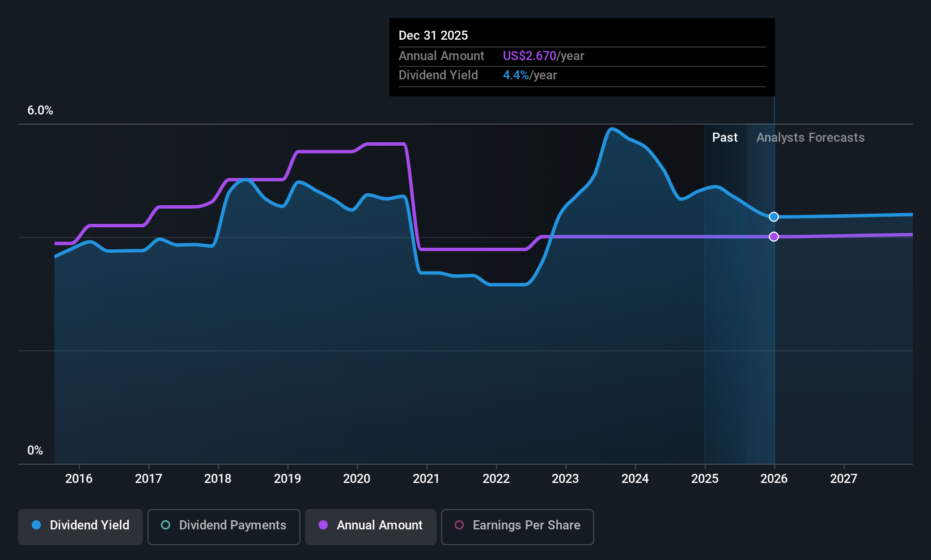Click the blue Dividend Yield legend dot

[x=36, y=525]
